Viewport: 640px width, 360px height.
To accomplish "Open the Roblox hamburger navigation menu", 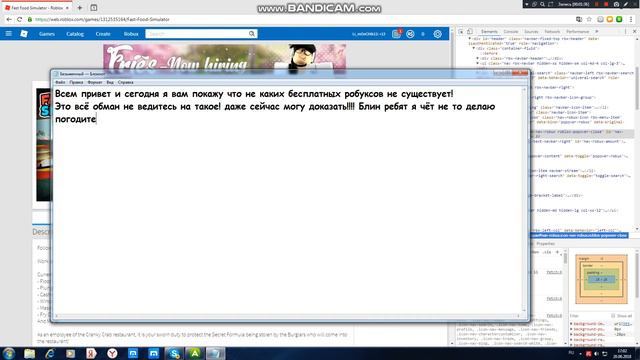I will pyautogui.click(x=8, y=34).
